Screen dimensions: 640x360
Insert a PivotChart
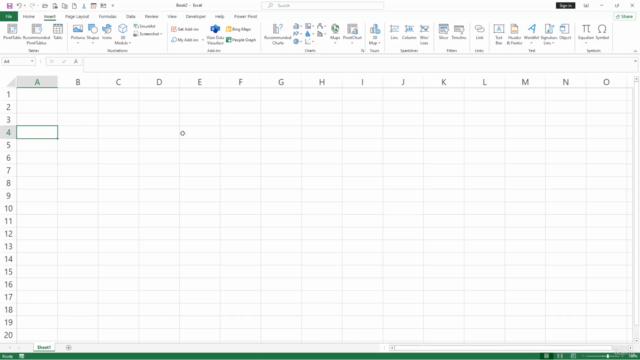352,33
